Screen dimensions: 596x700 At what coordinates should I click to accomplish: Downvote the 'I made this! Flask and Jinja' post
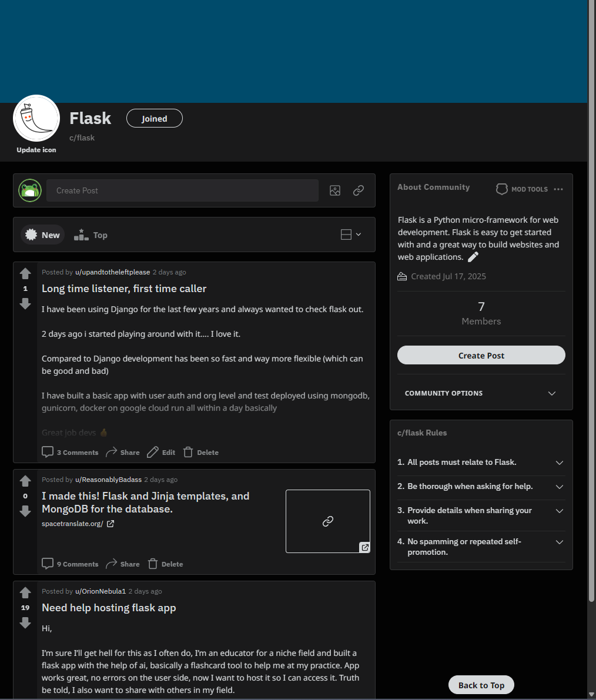[25, 511]
